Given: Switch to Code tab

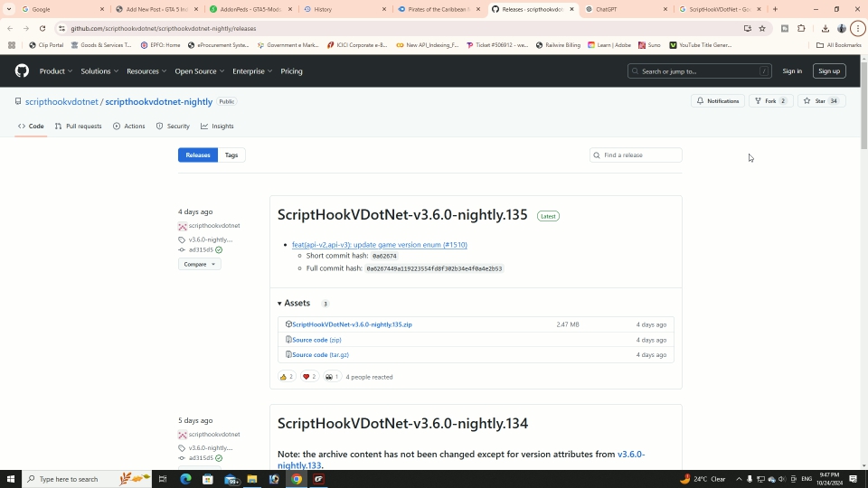Looking at the screenshot, I should pyautogui.click(x=31, y=127).
